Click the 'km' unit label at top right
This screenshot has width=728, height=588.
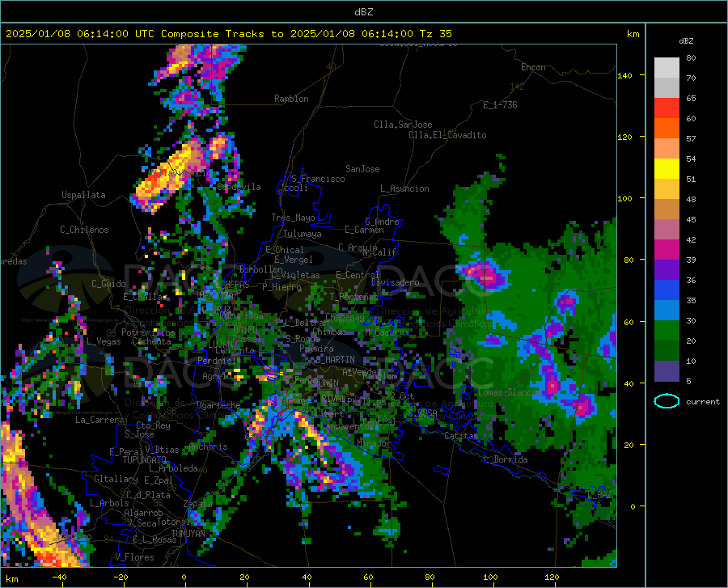pyautogui.click(x=633, y=34)
